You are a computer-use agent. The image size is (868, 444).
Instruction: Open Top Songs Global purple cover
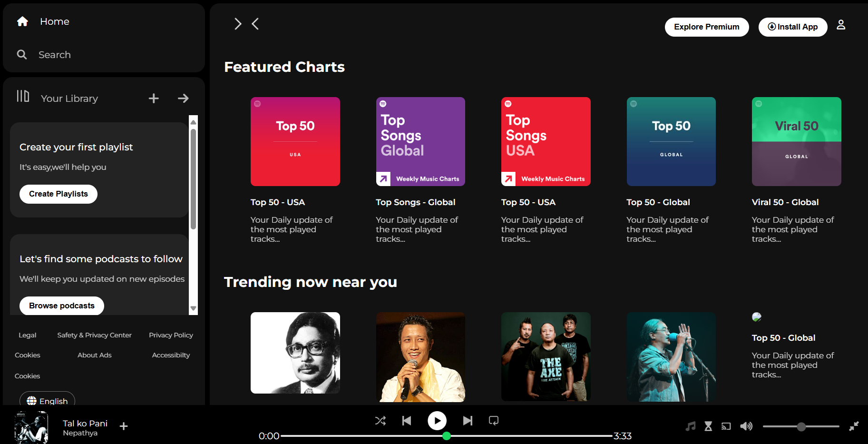pos(420,141)
